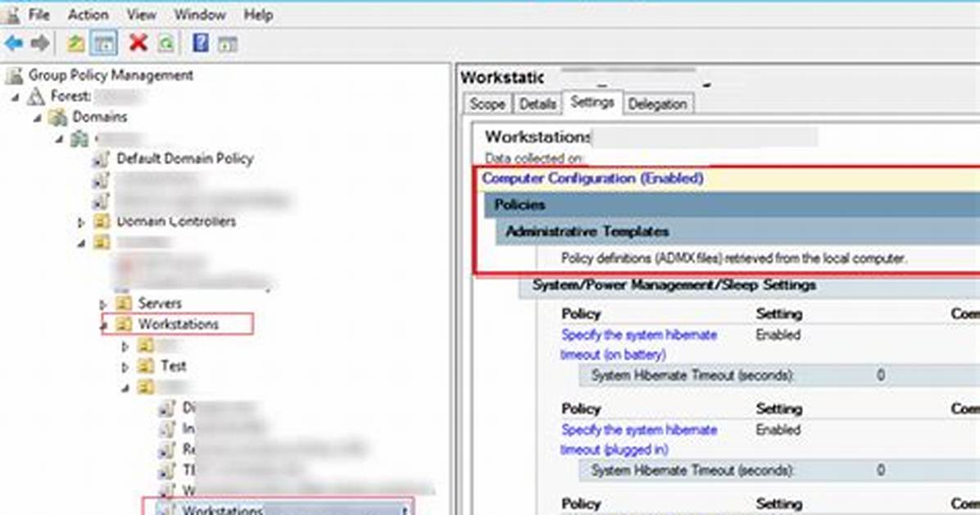The width and height of the screenshot is (980, 515).
Task: Switch to the Delegation tab
Action: coord(657,104)
